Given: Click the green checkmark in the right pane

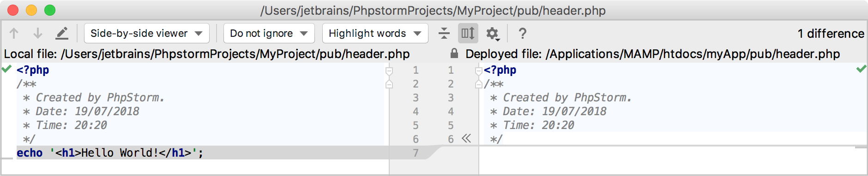Looking at the screenshot, I should 861,69.
